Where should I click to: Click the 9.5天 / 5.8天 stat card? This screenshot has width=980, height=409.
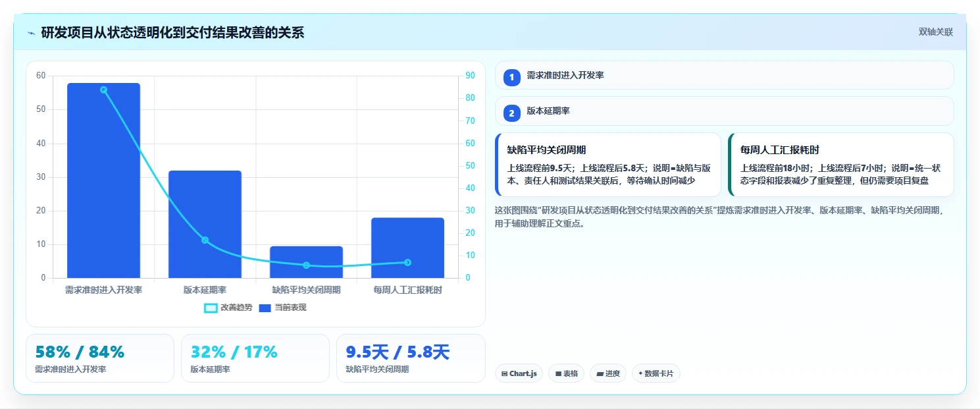point(411,358)
